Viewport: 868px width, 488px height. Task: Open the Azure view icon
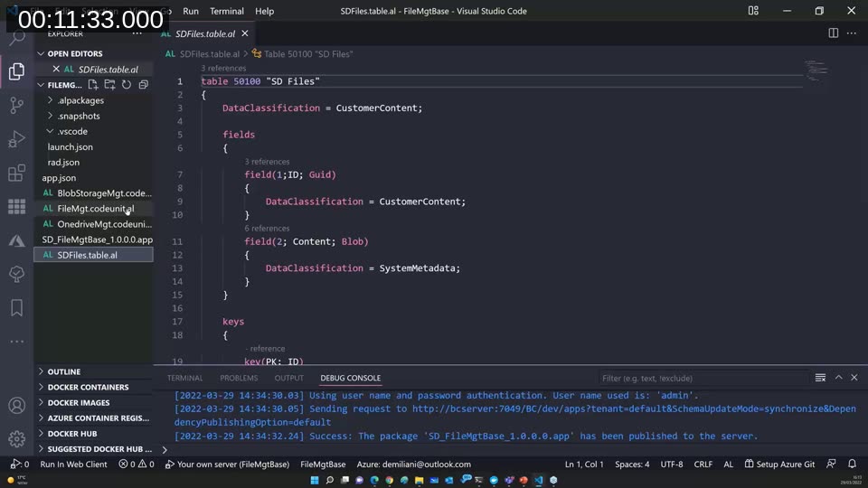tap(16, 240)
